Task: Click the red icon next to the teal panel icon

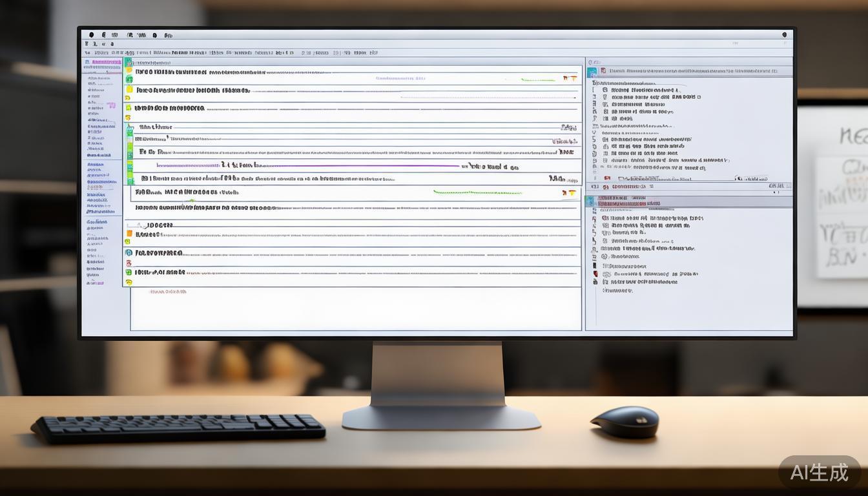Action: point(602,71)
